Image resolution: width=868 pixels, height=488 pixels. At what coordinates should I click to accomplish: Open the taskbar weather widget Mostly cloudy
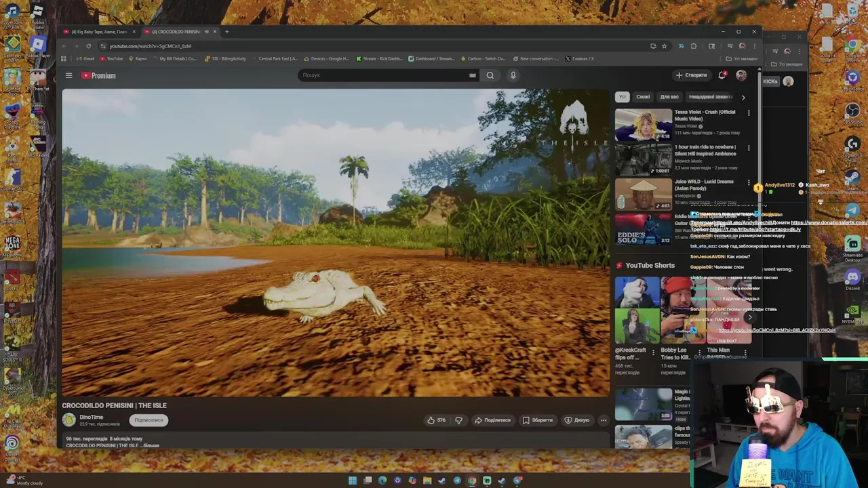point(24,481)
